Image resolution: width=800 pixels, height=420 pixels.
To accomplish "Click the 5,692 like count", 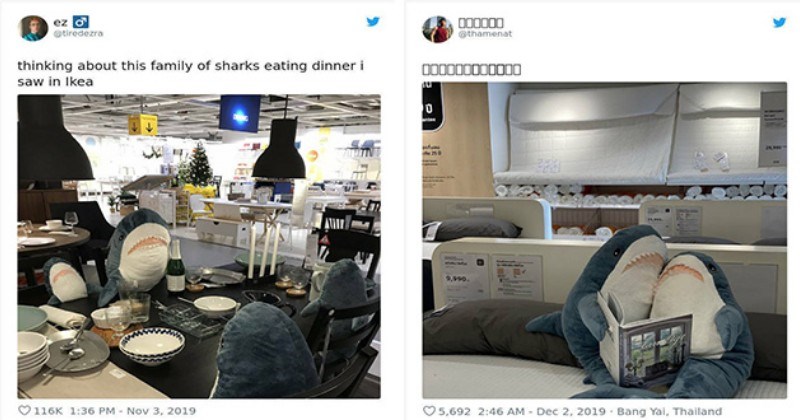I will click(x=454, y=411).
